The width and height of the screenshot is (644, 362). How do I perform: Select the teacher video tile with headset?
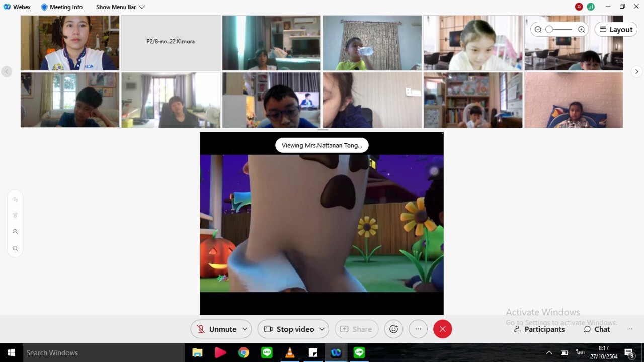(70, 43)
